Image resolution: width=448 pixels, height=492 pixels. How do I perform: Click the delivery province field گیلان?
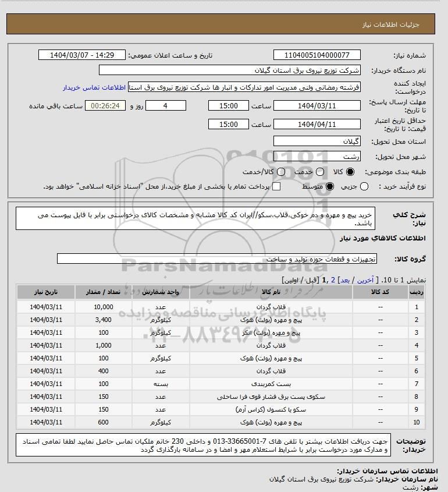pos(317,141)
